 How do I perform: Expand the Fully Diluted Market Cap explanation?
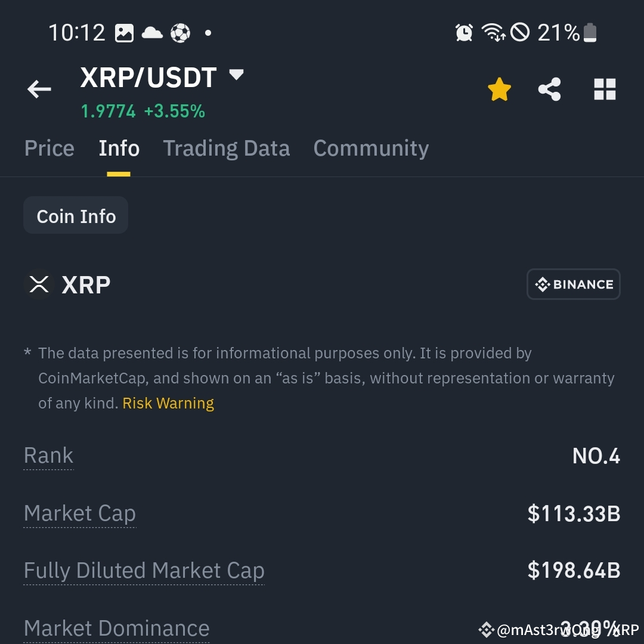144,570
